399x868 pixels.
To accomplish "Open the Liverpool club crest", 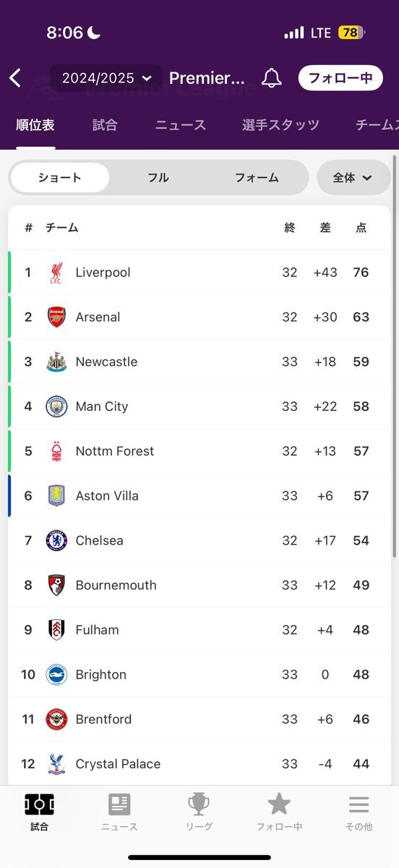I will click(56, 273).
